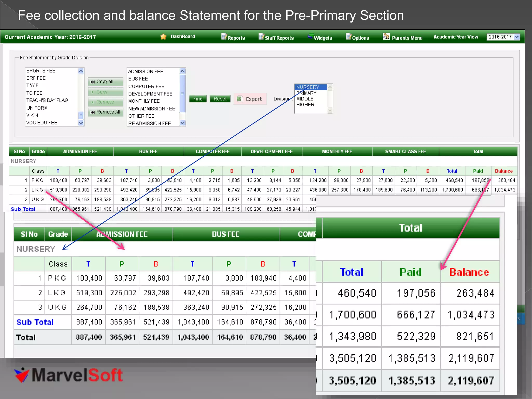
Task: Click Academic Year View label
Action: pos(456,37)
